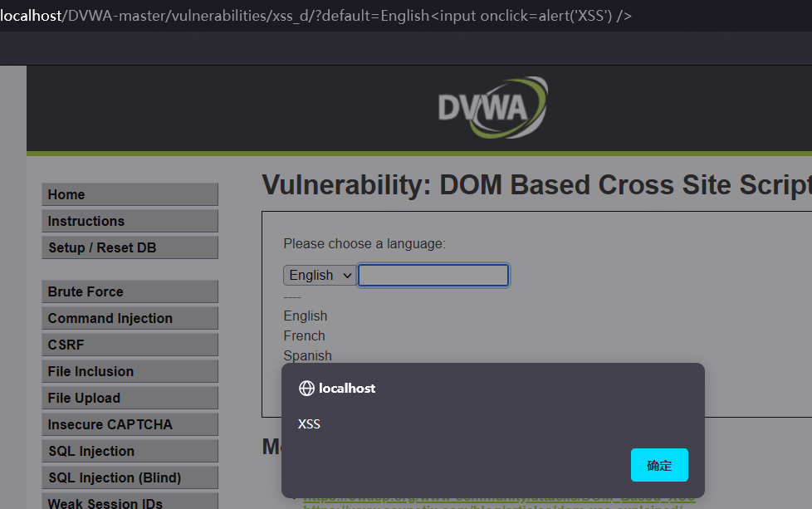Open the English language dropdown
This screenshot has height=509, width=812.
point(320,276)
